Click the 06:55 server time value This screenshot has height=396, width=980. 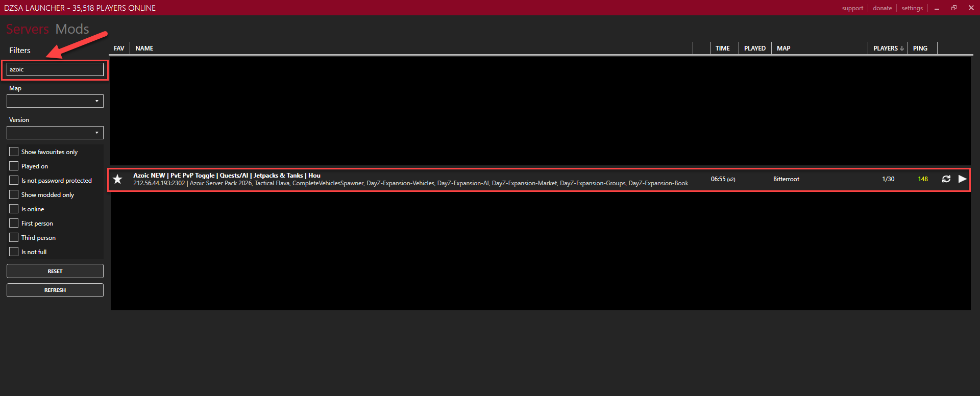pyautogui.click(x=723, y=179)
